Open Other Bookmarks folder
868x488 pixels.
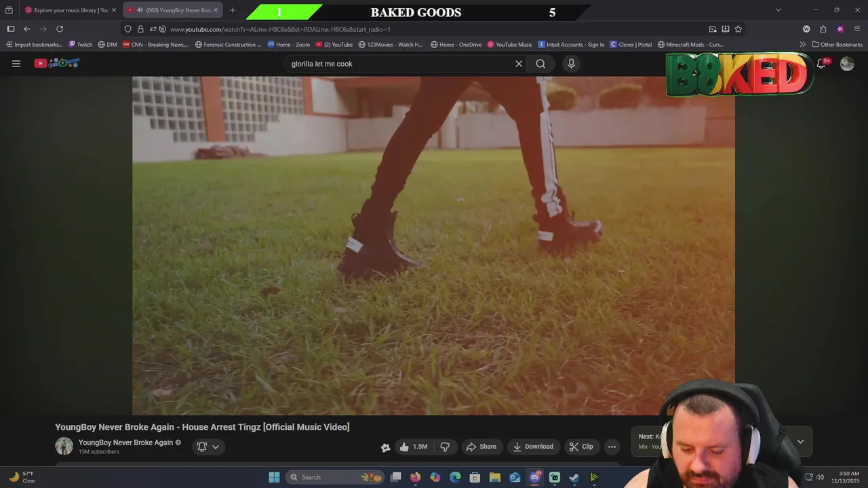pyautogui.click(x=837, y=45)
